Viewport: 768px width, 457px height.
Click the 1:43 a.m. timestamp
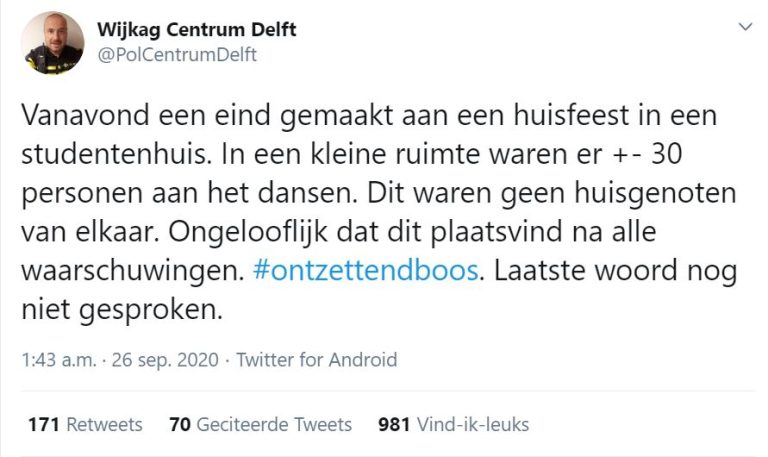pyautogui.click(x=58, y=360)
